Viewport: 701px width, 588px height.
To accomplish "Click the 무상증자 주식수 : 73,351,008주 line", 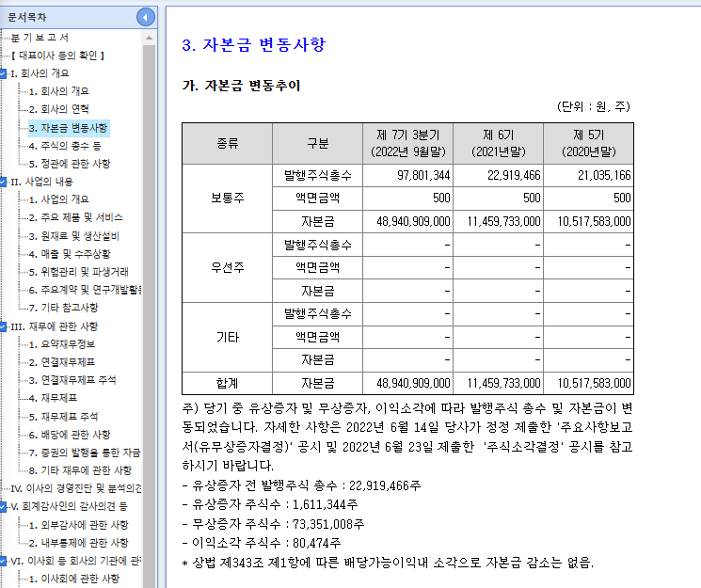I will click(273, 524).
